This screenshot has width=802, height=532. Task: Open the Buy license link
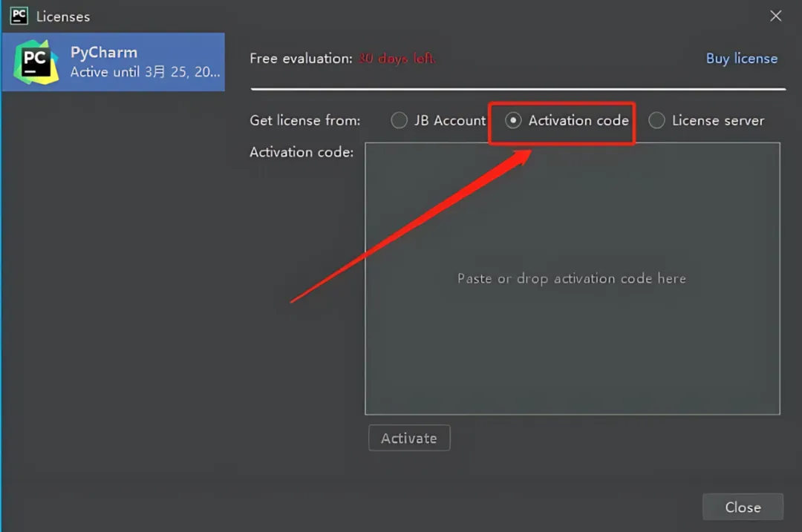[742, 59]
